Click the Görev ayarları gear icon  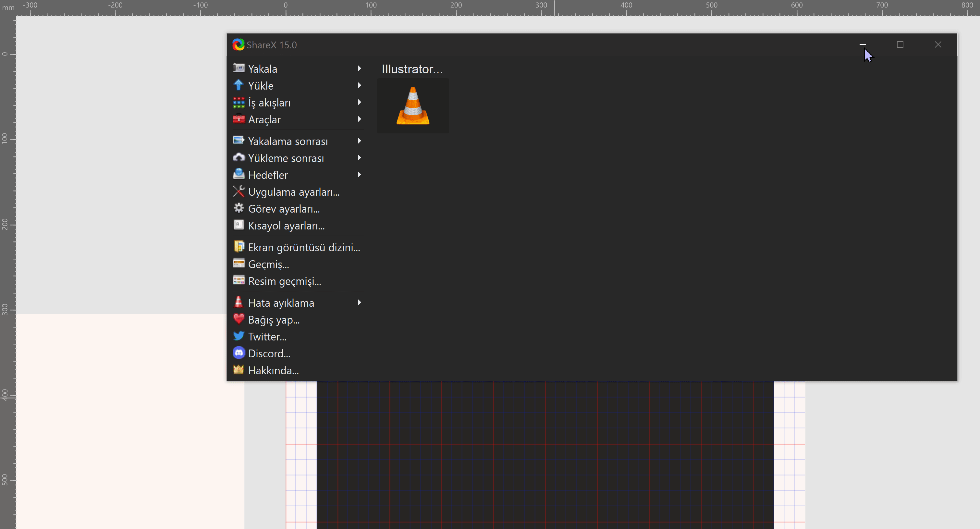[239, 208]
